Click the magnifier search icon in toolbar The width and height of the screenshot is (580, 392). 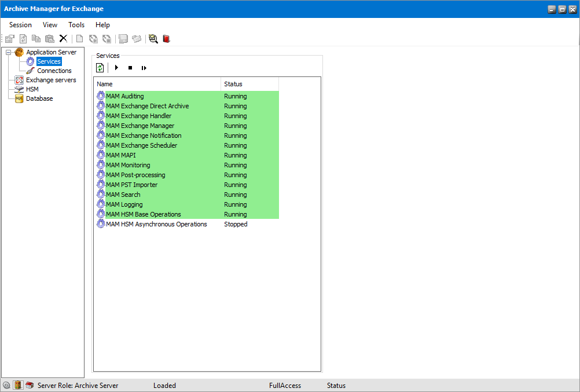[x=153, y=38]
